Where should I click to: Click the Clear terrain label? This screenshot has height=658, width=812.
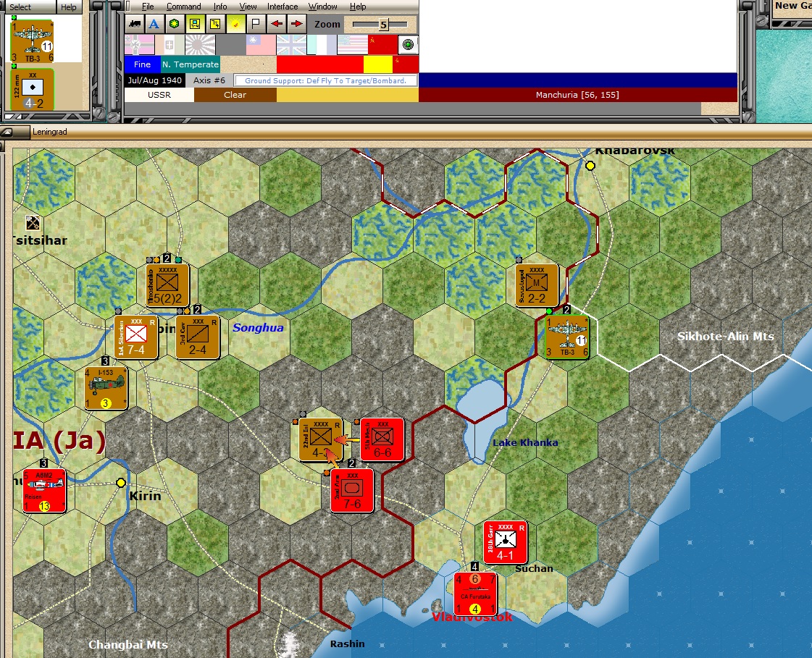(x=235, y=95)
